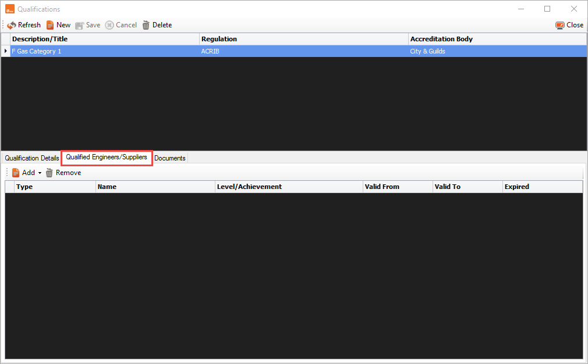588x364 pixels.
Task: Switch to the Qualification Details tab
Action: point(31,158)
